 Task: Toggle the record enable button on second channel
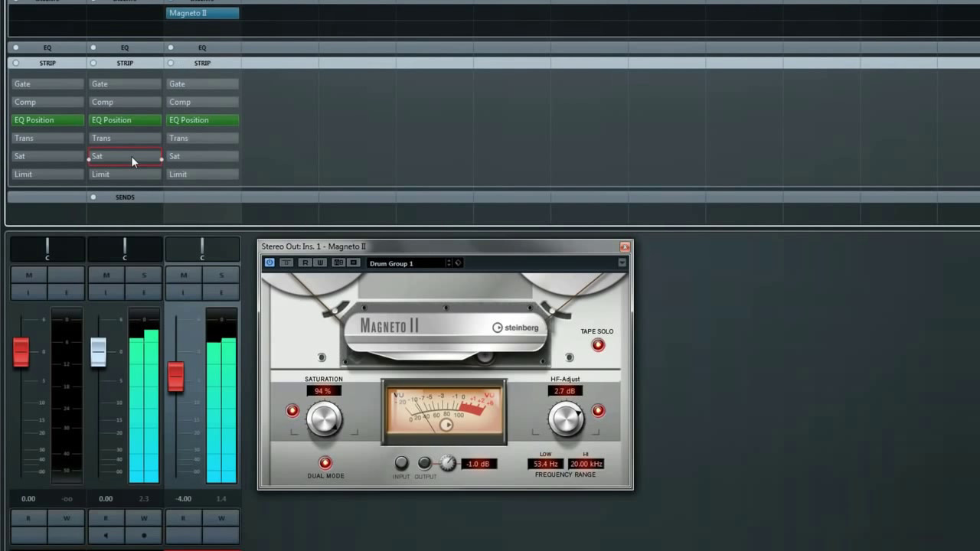click(143, 536)
